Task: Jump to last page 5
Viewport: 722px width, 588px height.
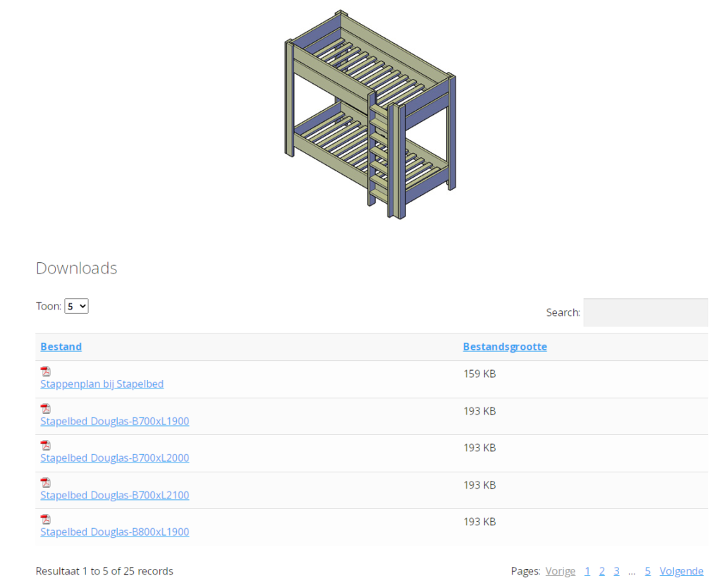Action: click(648, 571)
